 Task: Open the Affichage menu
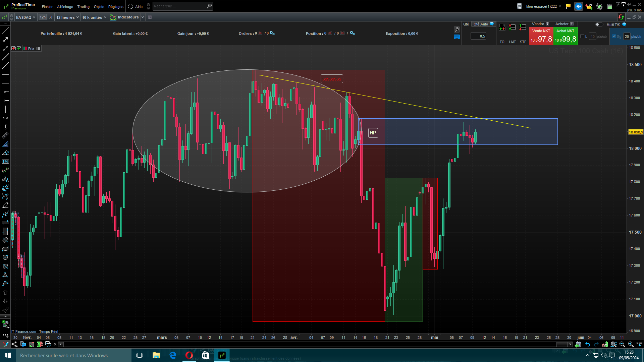pyautogui.click(x=65, y=7)
